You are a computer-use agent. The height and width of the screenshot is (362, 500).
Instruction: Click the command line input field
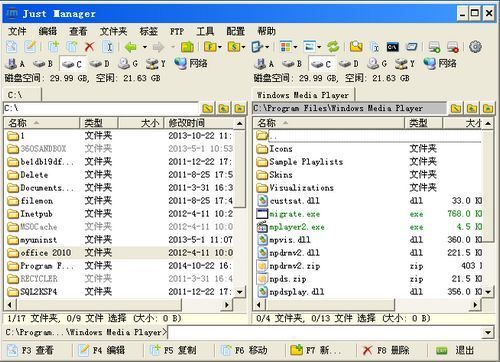[325, 332]
